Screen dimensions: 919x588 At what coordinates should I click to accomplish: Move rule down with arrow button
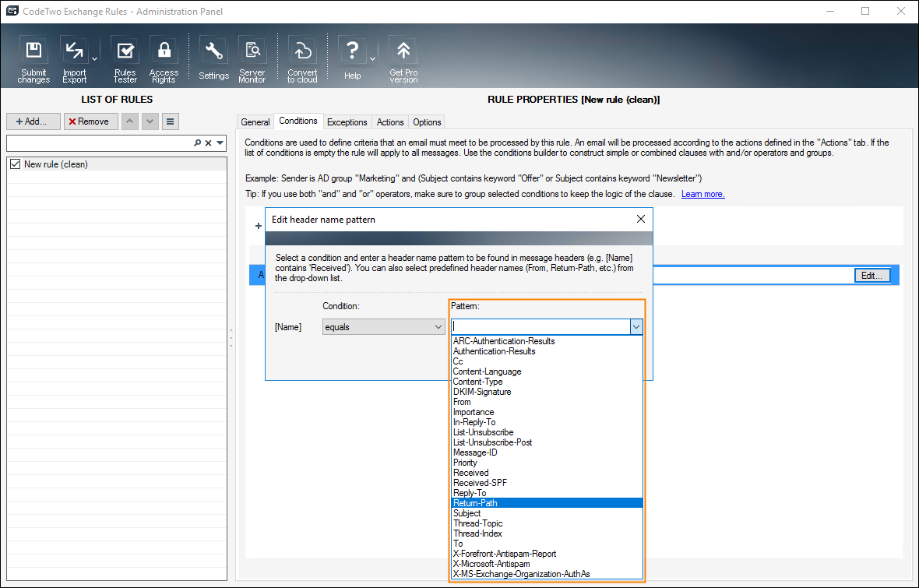pos(150,121)
